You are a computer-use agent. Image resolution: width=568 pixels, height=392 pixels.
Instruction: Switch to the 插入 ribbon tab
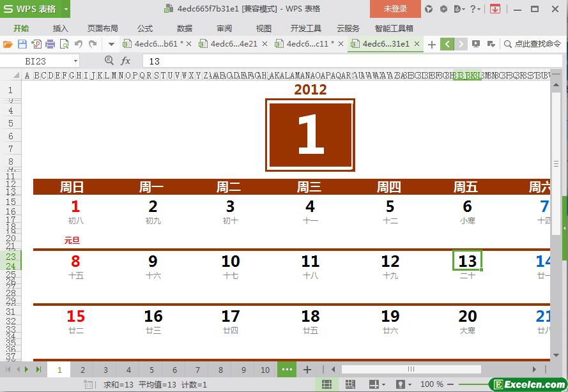[60, 28]
